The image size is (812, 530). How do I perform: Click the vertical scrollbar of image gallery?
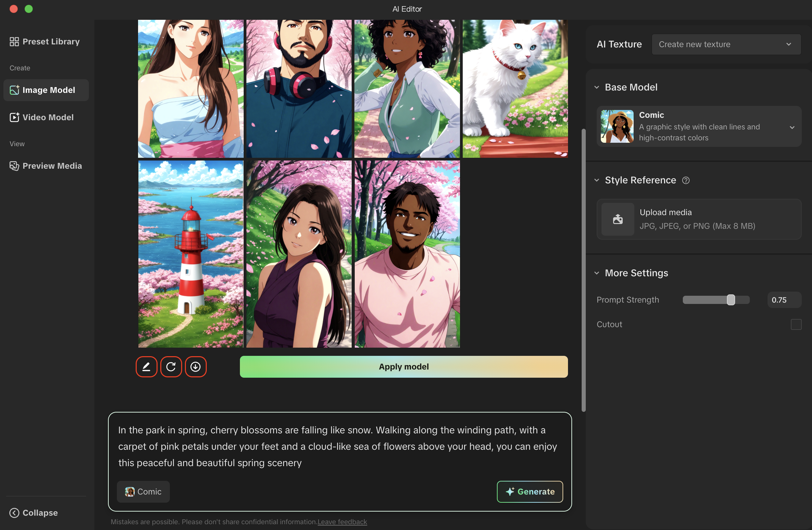583,270
